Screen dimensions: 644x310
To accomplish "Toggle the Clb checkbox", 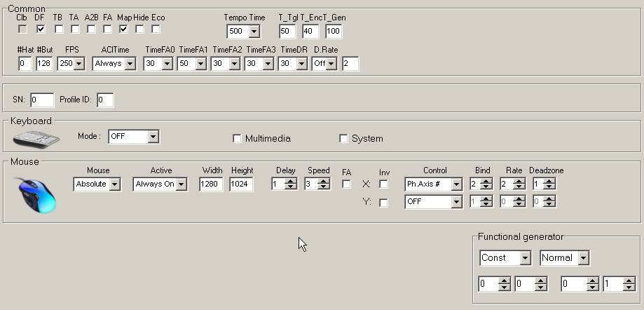I will (x=22, y=29).
